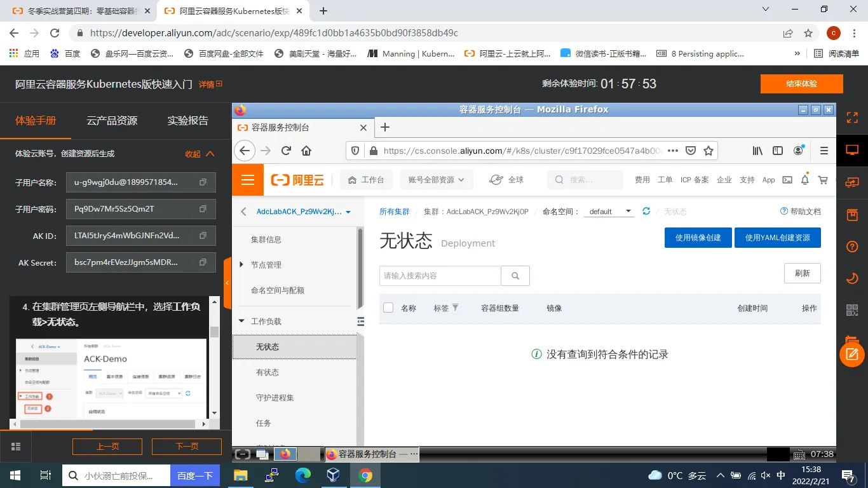Viewport: 868px width, 488px height.
Task: Go to the Firefox home page
Action: 306,151
